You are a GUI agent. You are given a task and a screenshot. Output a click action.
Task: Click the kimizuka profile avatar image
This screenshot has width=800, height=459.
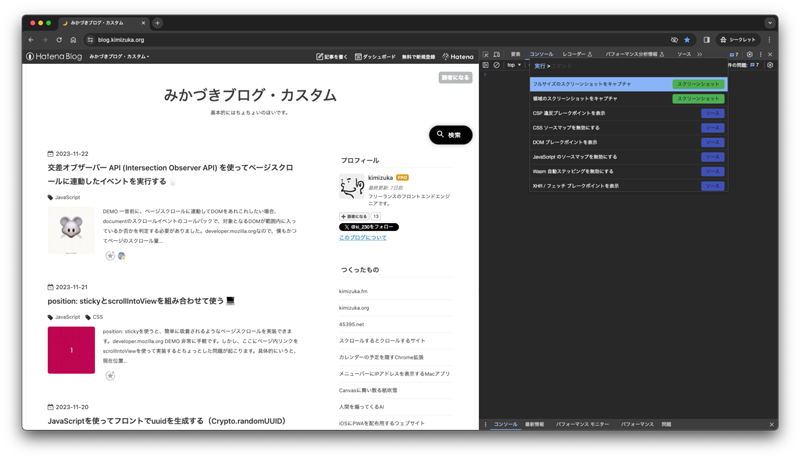coord(352,186)
